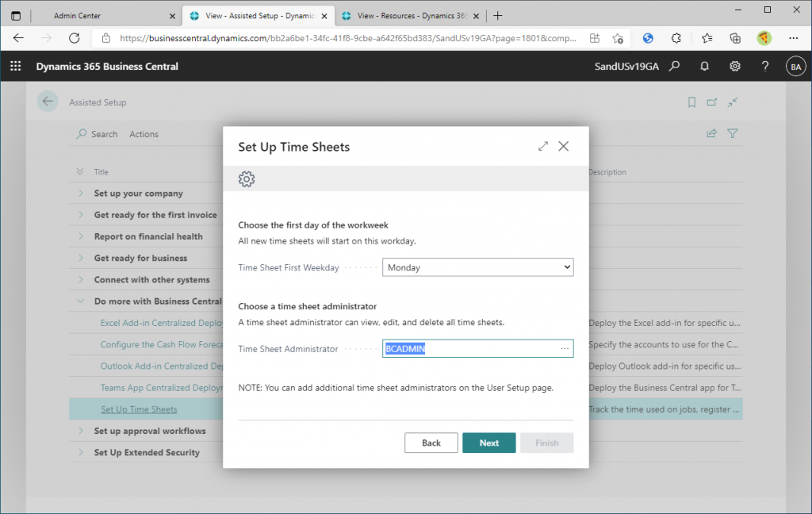812x514 pixels.
Task: Open Set Up Time Sheets link
Action: click(x=139, y=409)
